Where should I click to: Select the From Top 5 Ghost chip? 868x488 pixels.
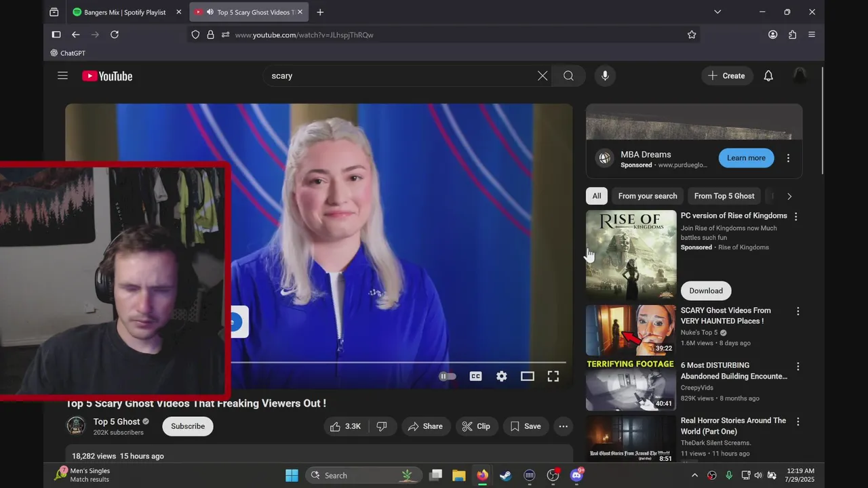click(724, 196)
